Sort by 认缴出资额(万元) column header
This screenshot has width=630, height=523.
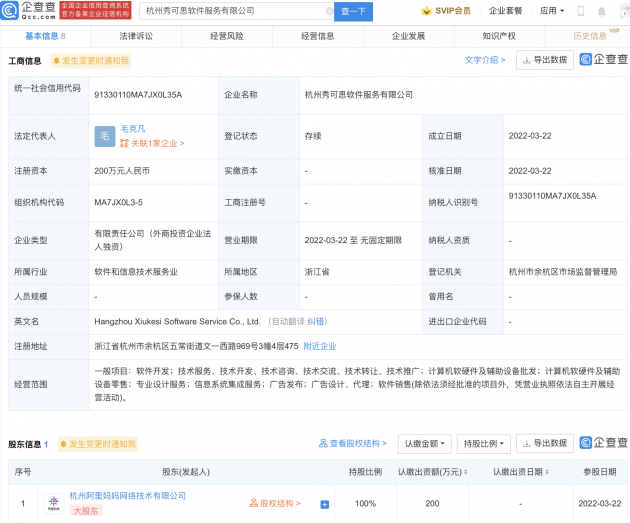[432, 472]
